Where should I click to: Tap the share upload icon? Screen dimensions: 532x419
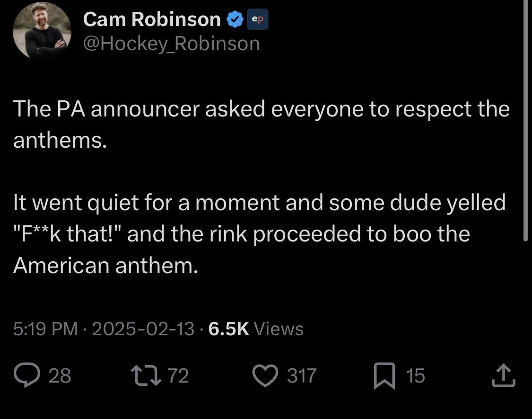click(x=504, y=375)
